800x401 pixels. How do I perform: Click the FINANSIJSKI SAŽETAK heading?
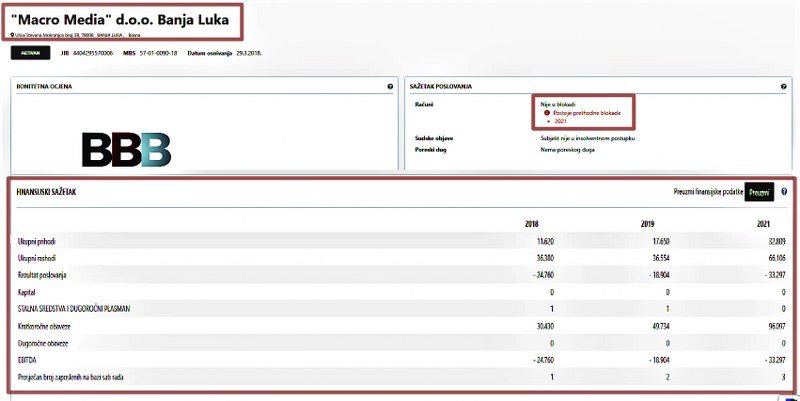pyautogui.click(x=46, y=192)
